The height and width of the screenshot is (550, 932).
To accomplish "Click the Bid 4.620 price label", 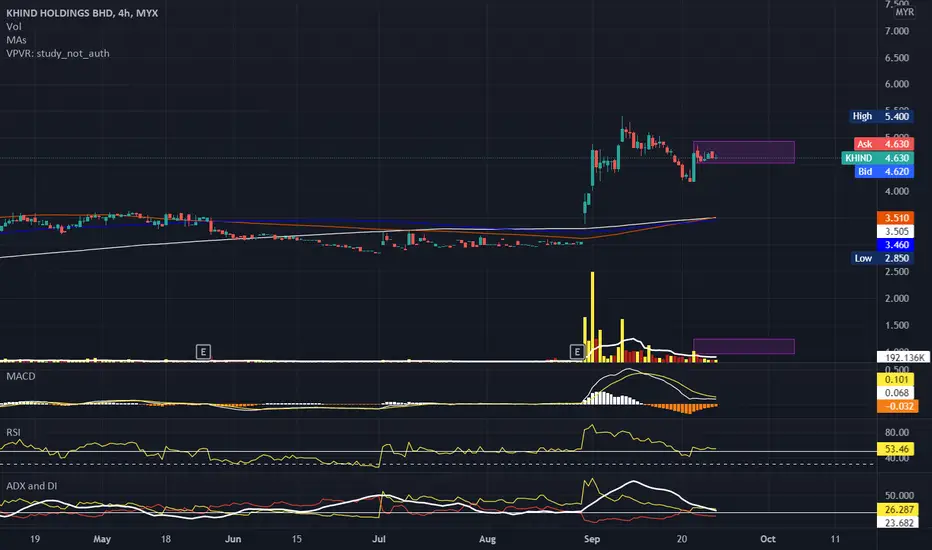I will (x=884, y=171).
